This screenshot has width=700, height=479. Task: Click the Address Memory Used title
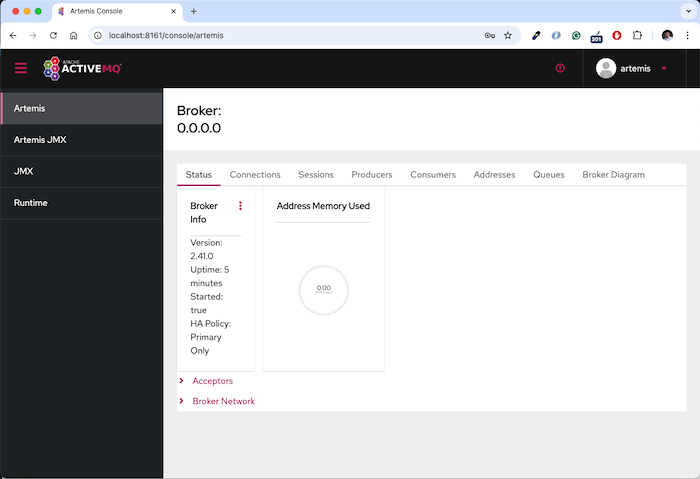click(323, 206)
